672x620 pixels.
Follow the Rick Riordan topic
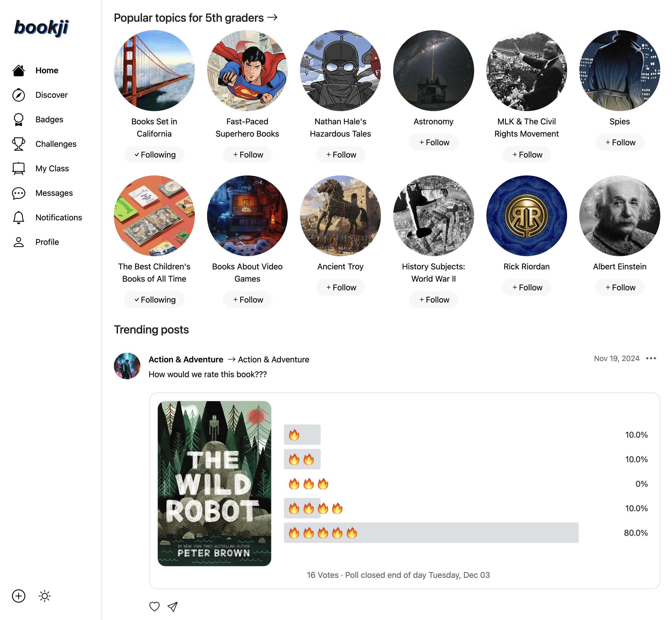[526, 288]
